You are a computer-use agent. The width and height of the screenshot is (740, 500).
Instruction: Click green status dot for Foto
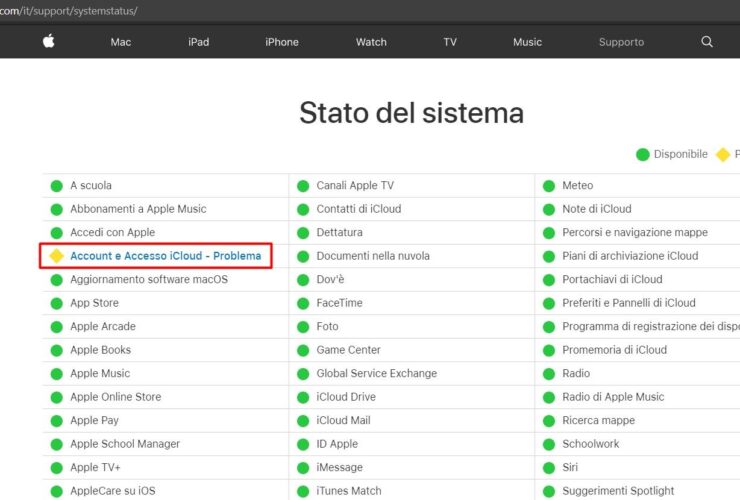303,327
